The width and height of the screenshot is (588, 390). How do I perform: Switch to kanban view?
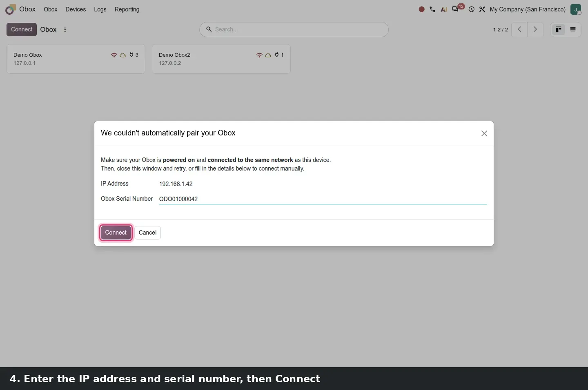[559, 29]
